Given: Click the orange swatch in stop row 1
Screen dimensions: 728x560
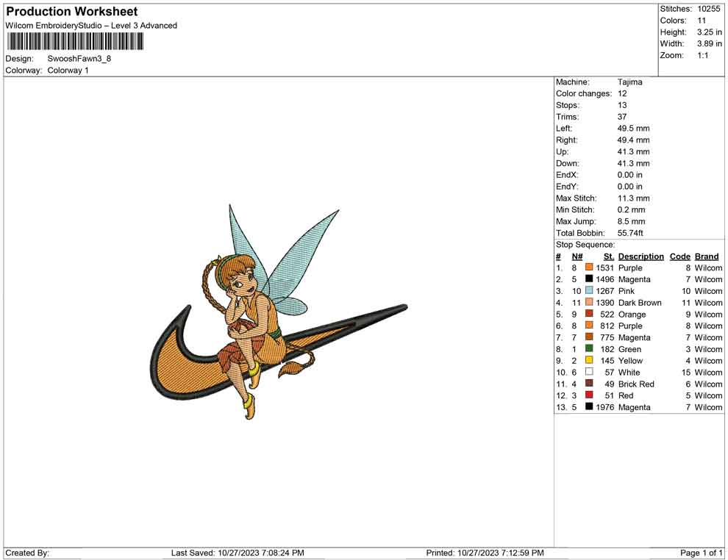Looking at the screenshot, I should point(589,268).
